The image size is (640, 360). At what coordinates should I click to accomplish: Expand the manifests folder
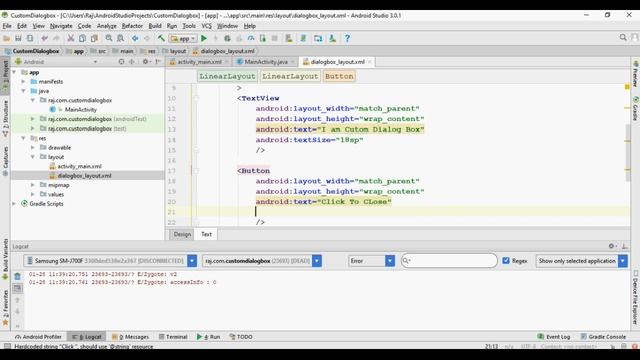click(24, 82)
